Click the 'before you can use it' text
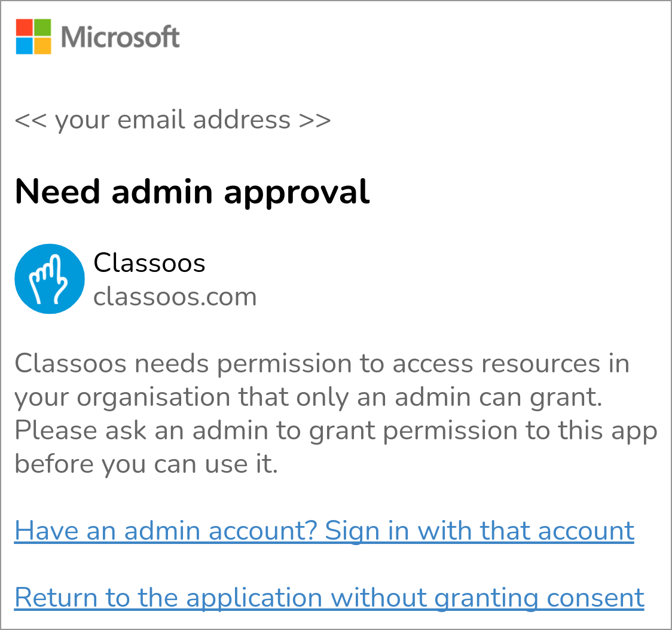This screenshot has height=630, width=672. [146, 464]
